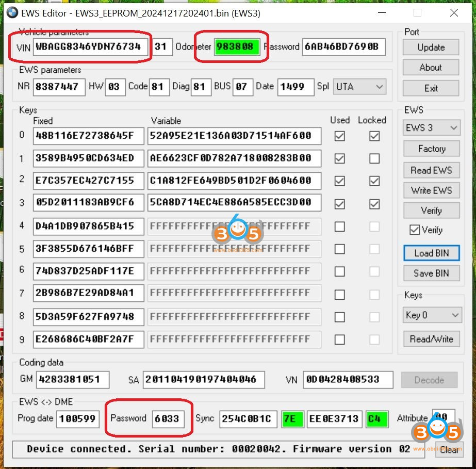Click the Factory button
Viewport: 476px width, 469px height.
(431, 149)
